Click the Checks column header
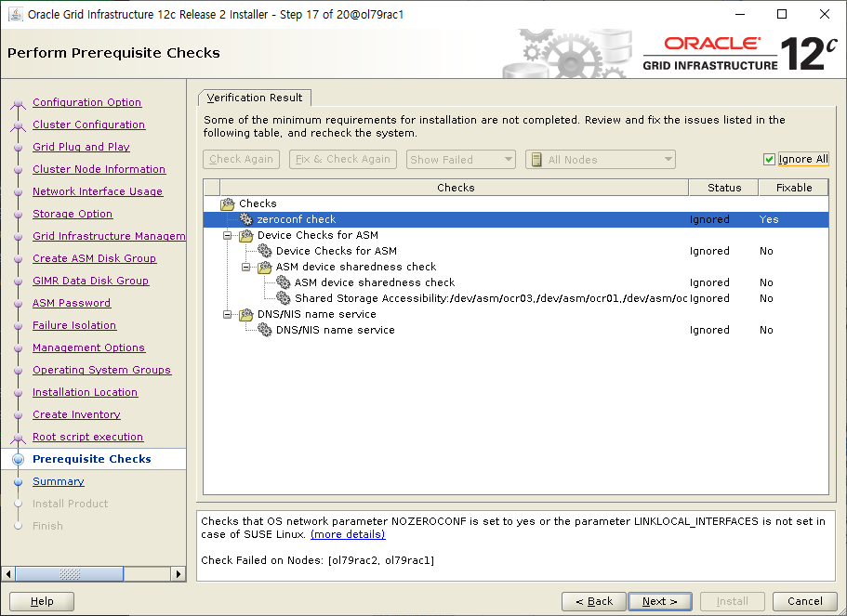Viewport: 847px width, 616px height. coord(455,188)
